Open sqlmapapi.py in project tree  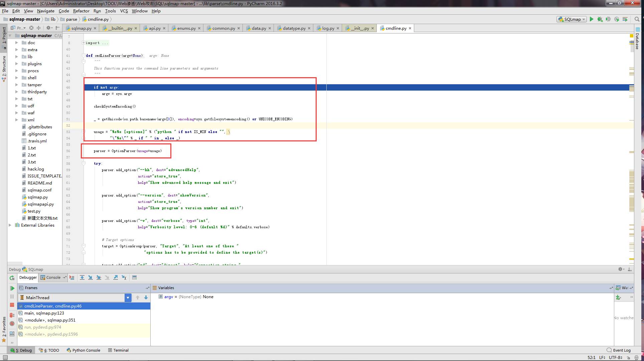tap(40, 204)
